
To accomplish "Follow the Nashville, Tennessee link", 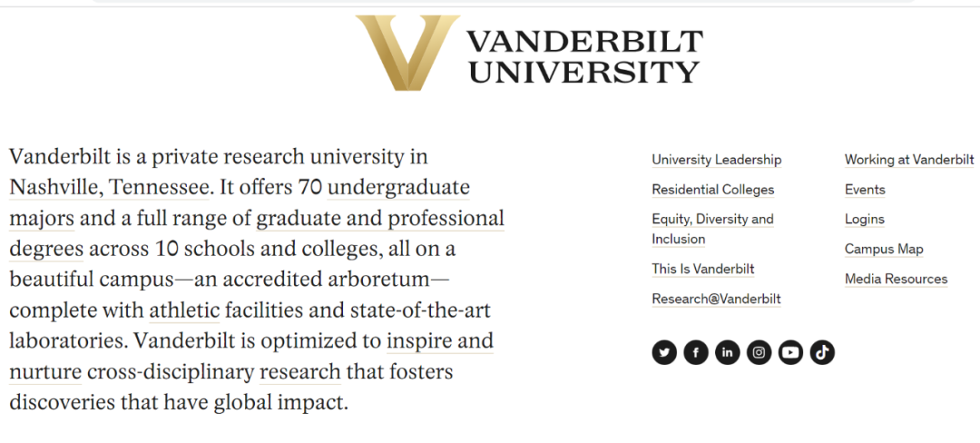I will (110, 187).
